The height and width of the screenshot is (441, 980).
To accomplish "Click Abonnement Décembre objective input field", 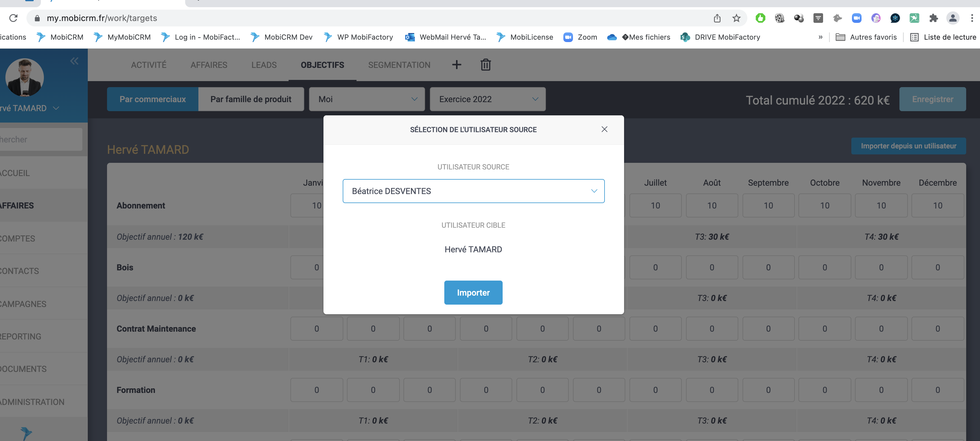I will (937, 205).
